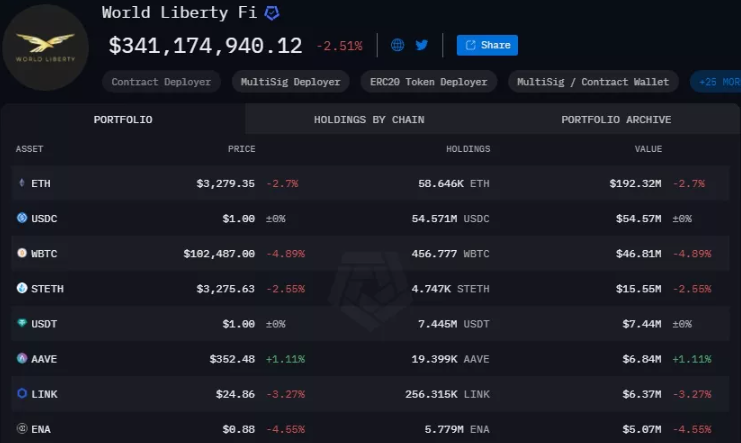Click the LINK price $24.86
741x443 pixels.
point(235,394)
